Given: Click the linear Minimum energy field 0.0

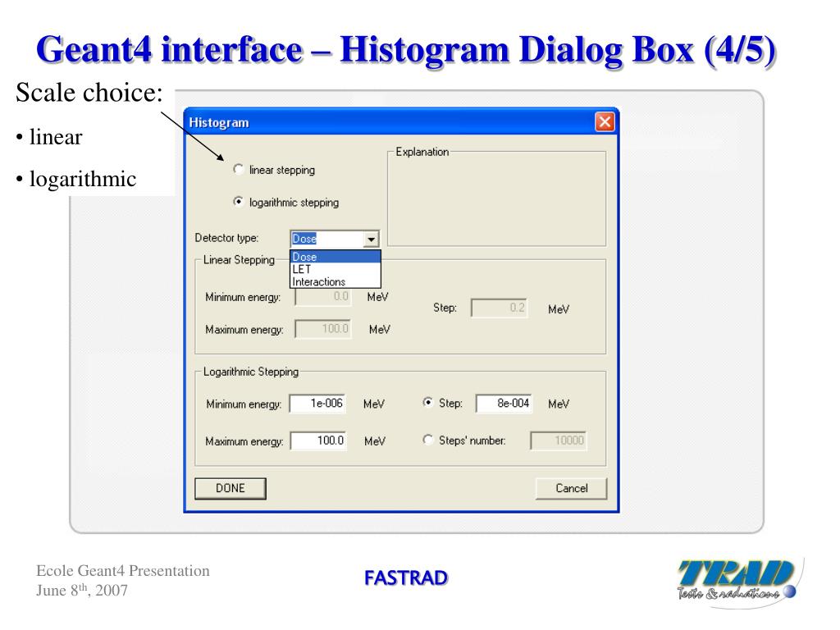Looking at the screenshot, I should (323, 296).
